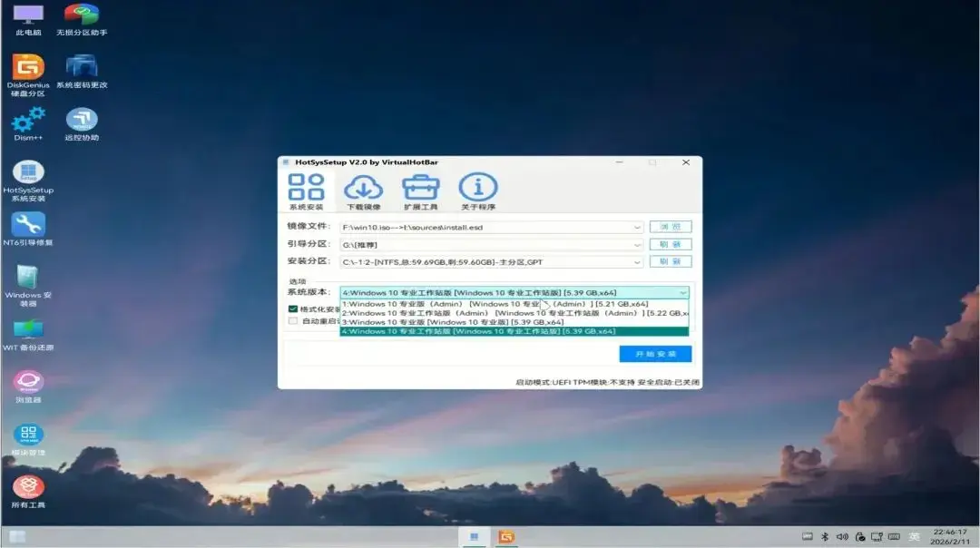Click the taskbar clock showing 22:46:17

(x=950, y=537)
